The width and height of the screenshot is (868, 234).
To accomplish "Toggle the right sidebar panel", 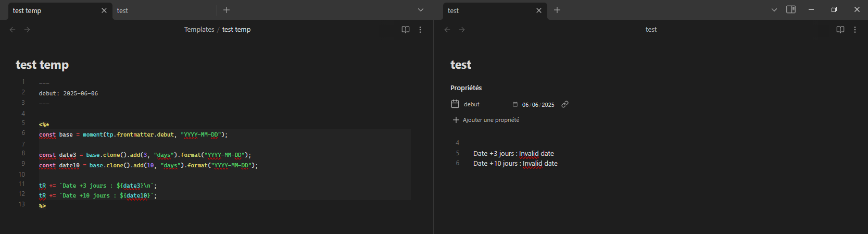I will coord(791,9).
